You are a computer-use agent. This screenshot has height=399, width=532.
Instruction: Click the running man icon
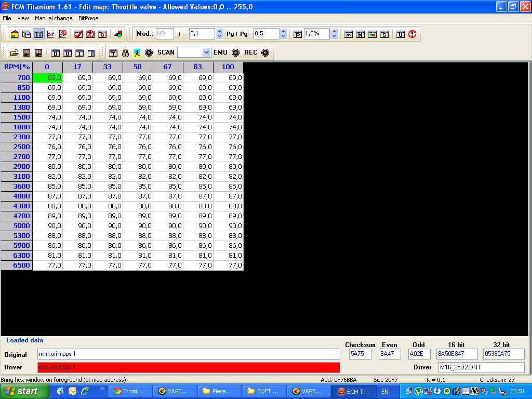click(137, 53)
